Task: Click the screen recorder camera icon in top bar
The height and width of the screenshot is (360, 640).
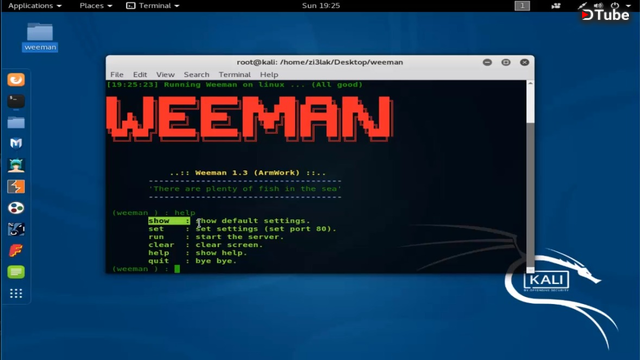Action: coord(556,6)
